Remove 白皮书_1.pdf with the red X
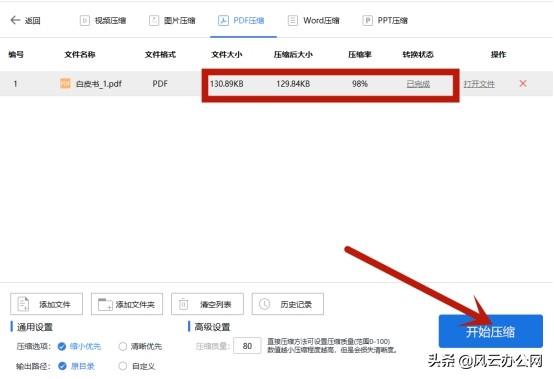 [523, 84]
